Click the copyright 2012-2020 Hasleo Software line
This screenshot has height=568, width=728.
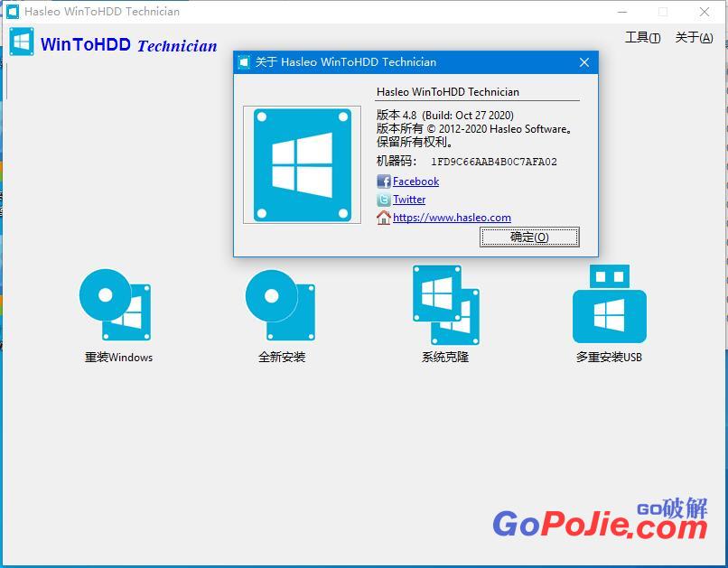pyautogui.click(x=474, y=128)
